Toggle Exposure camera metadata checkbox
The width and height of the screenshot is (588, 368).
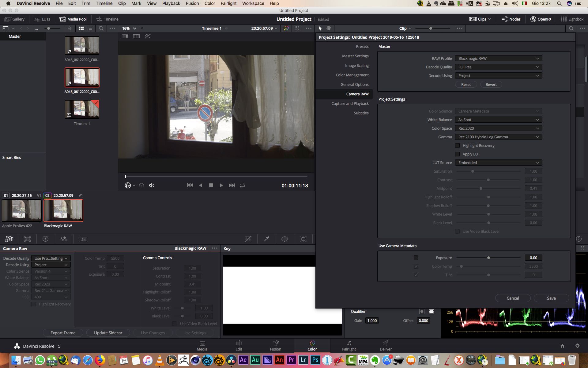click(x=416, y=258)
